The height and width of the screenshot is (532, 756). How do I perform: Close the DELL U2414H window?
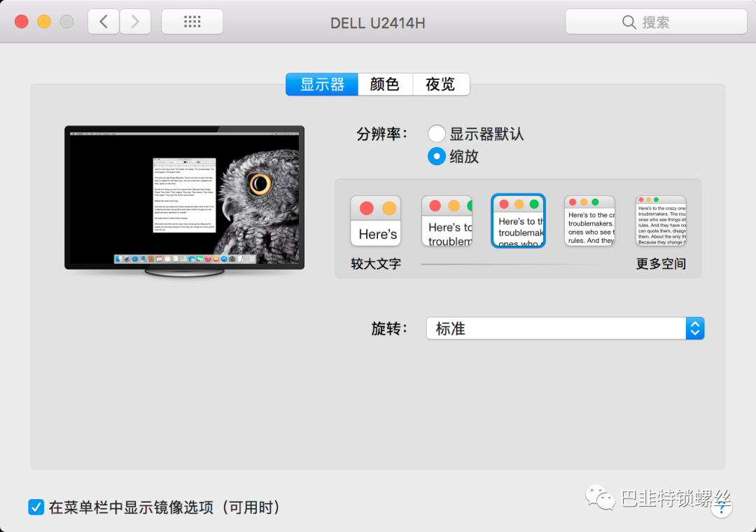pyautogui.click(x=22, y=22)
